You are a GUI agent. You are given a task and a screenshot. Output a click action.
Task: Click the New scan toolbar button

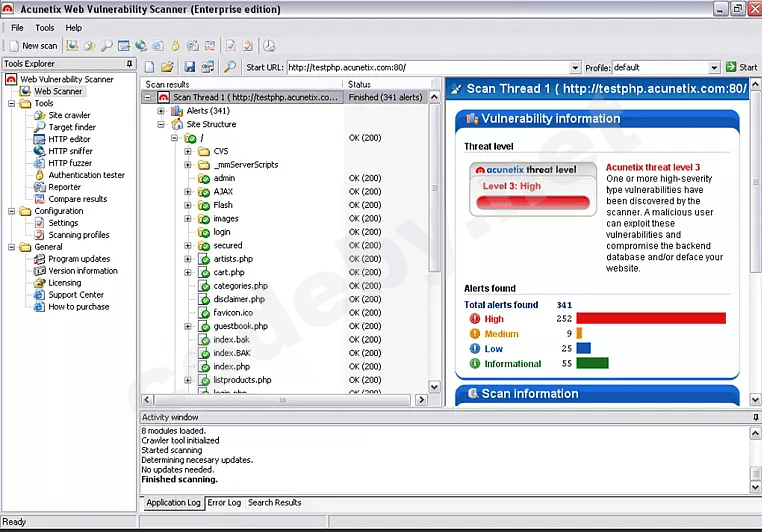[x=32, y=46]
